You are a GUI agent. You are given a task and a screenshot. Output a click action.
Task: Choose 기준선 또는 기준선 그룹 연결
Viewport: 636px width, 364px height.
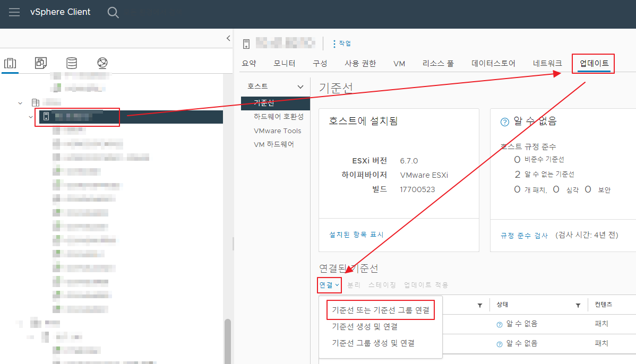381,310
